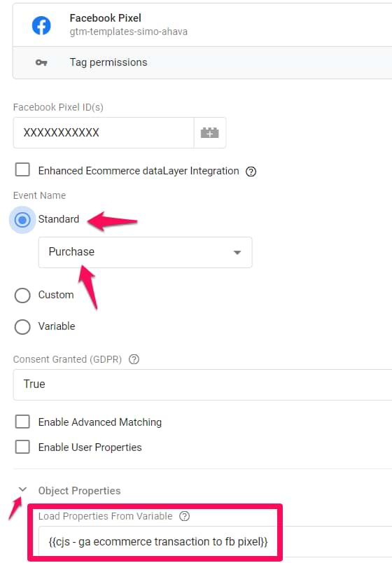The image size is (392, 563).
Task: Click the key icon beside Tag permissions
Action: 41,62
